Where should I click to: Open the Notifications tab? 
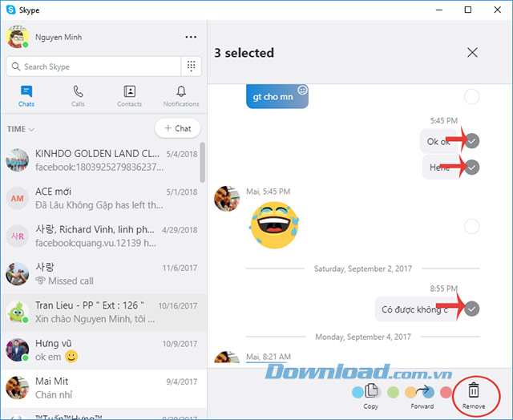pos(181,96)
